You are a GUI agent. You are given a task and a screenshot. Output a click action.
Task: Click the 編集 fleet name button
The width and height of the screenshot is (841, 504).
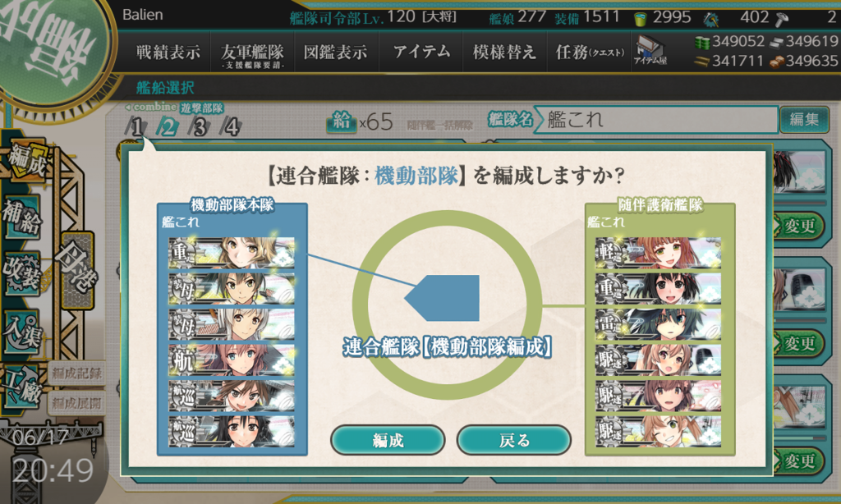(803, 119)
